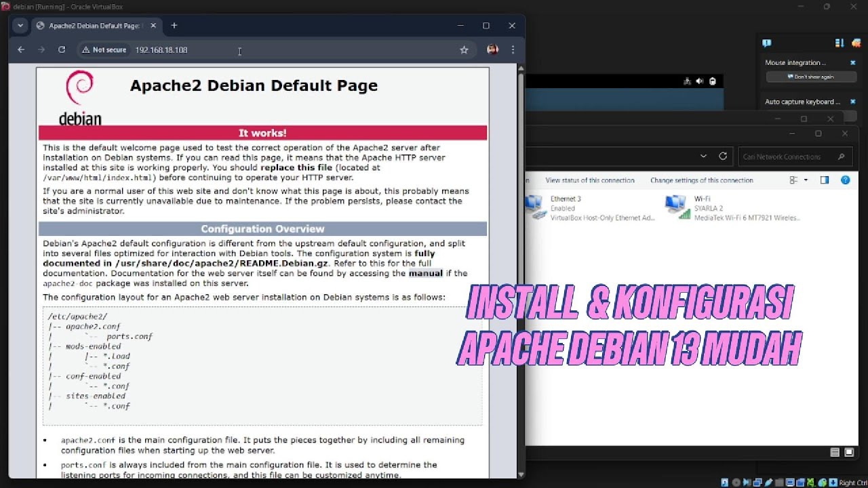Open the change view options dropdown arrow
This screenshot has width=868, height=488.
point(806,180)
